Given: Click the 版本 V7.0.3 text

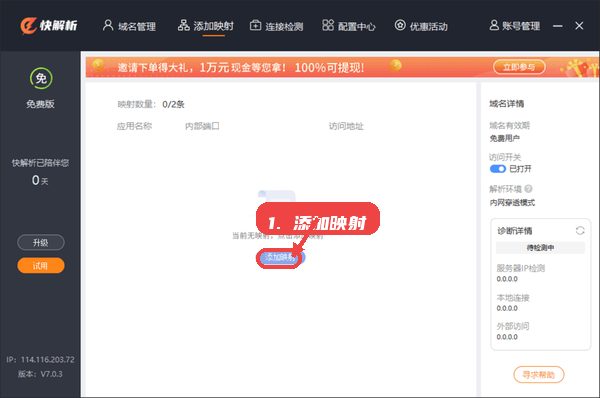Looking at the screenshot, I should tap(40, 374).
